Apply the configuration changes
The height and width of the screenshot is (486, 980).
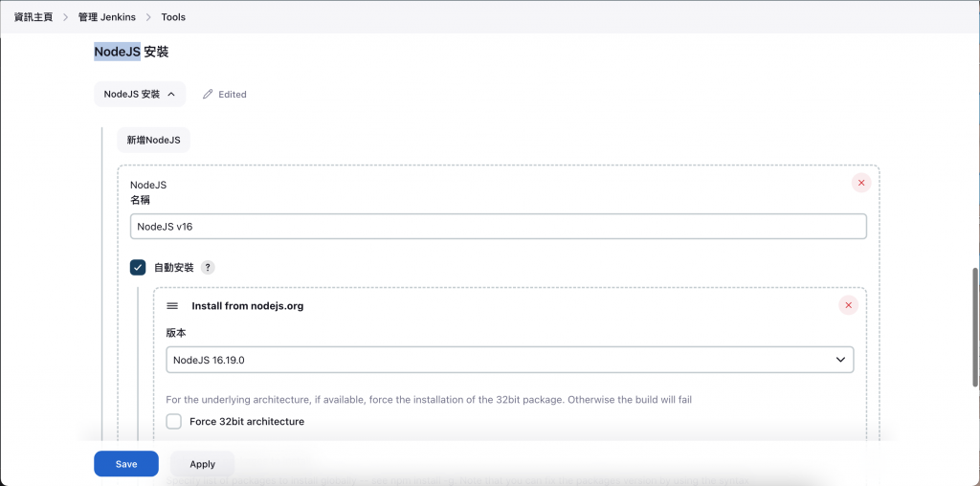point(203,464)
